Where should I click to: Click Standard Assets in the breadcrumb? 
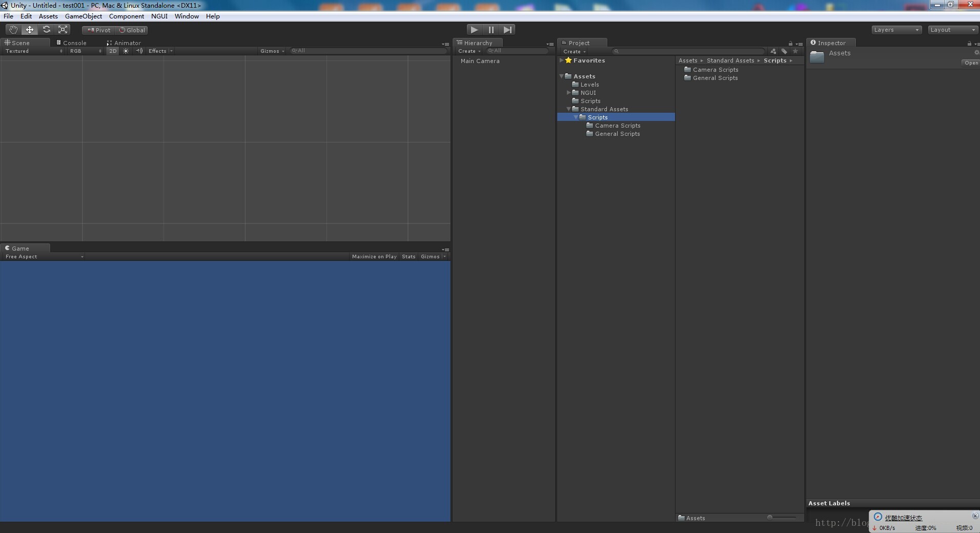pyautogui.click(x=730, y=60)
